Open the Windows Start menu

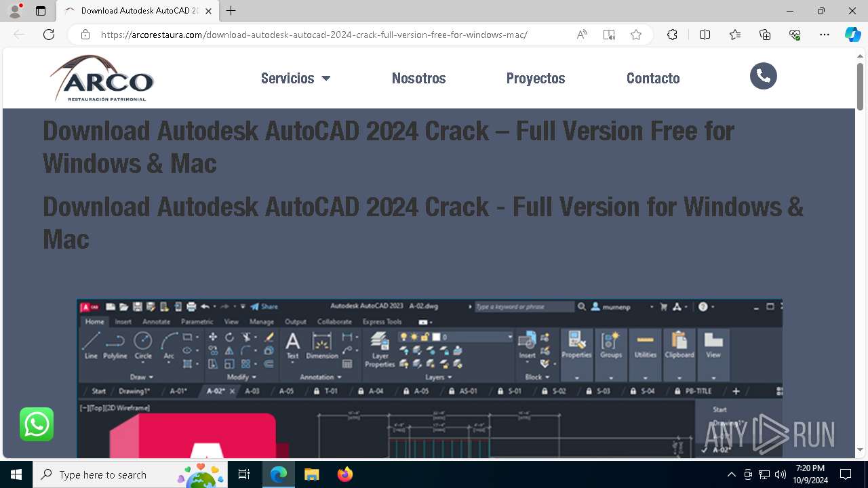point(16,474)
